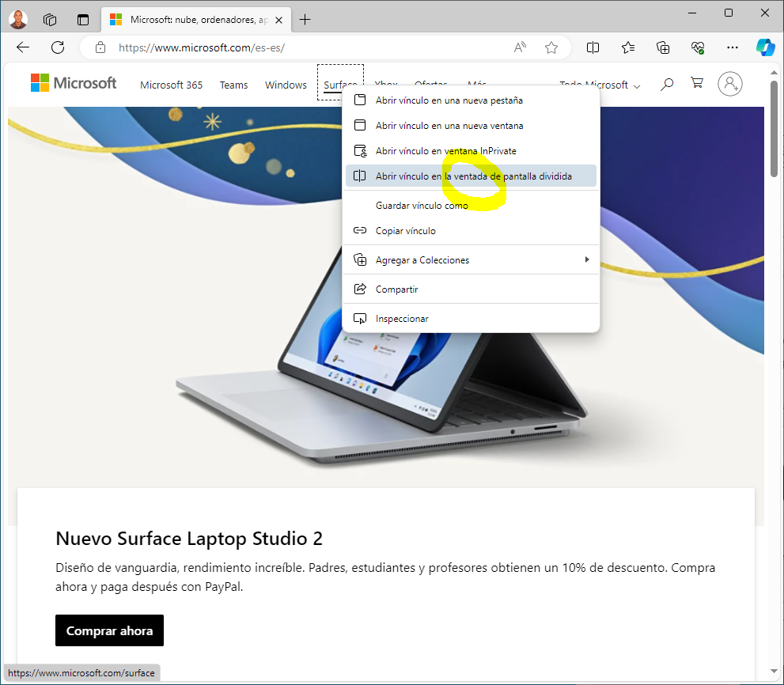
Task: Click Nuevo Surface Laptop Studio 2 heading
Action: 189,539
